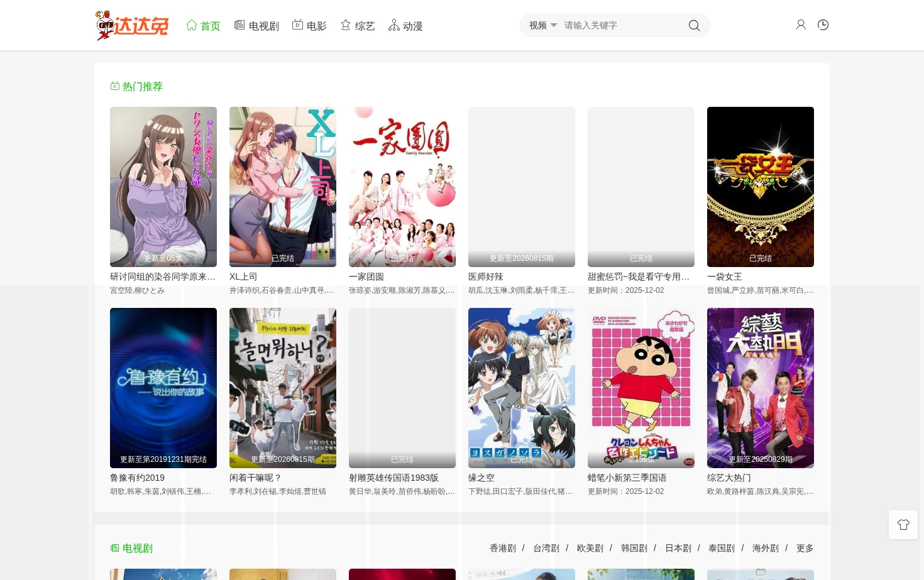Open the 缘之空 poster thumbnail
The image size is (924, 580).
pos(522,388)
